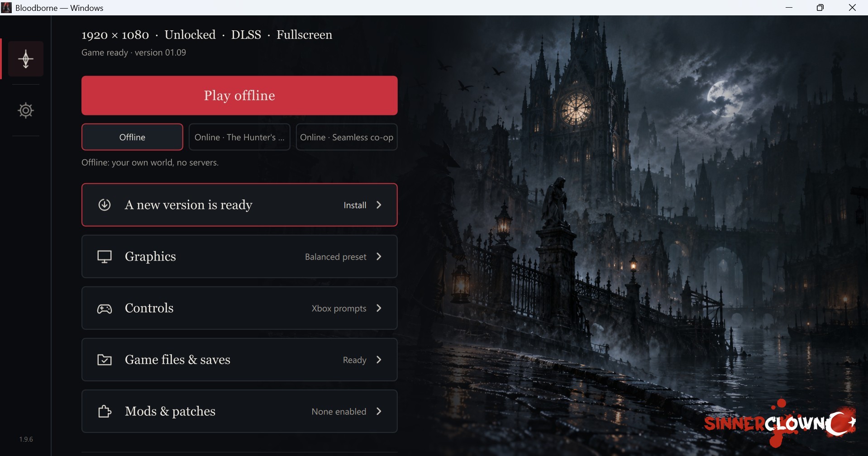
Task: Click the SinnerClown logo
Action: pos(780,423)
